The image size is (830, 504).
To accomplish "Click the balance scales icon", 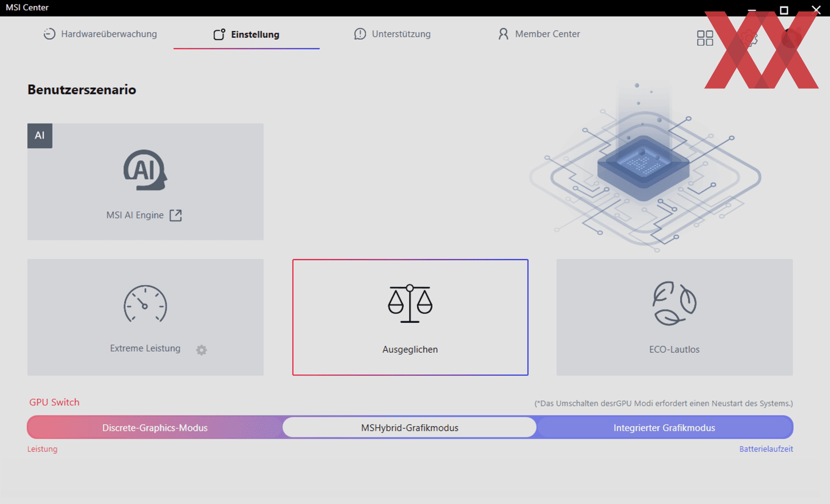I will point(410,304).
